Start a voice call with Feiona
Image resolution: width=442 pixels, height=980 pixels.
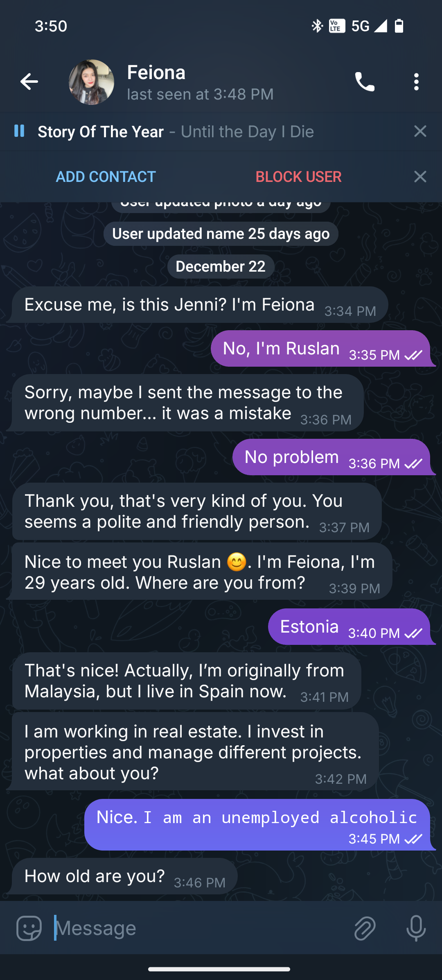[x=364, y=82]
